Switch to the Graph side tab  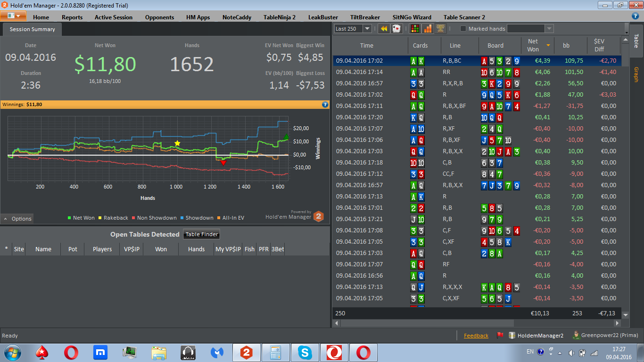pos(636,74)
